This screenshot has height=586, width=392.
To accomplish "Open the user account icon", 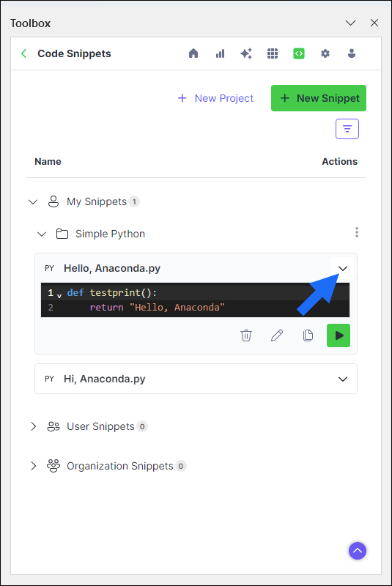I will click(352, 53).
